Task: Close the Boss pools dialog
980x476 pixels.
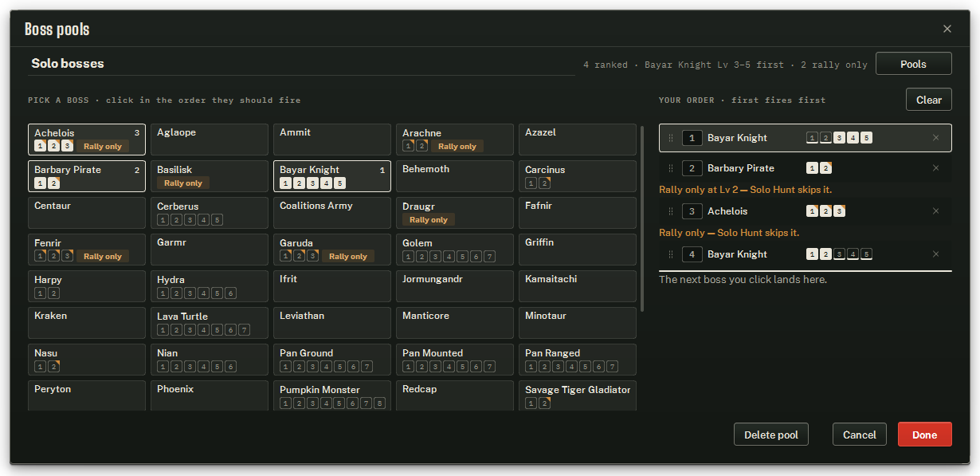Action: pos(947,29)
